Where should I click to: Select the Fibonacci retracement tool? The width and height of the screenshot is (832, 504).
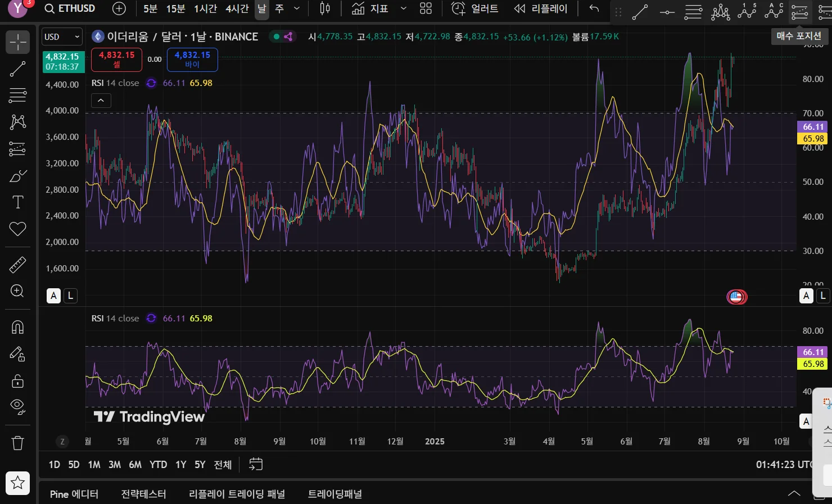(x=17, y=96)
